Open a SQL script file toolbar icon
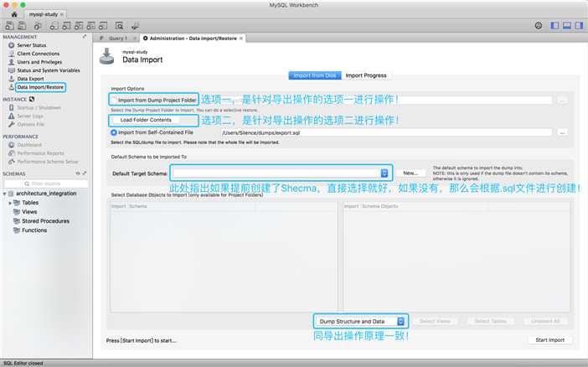This screenshot has height=367, width=588. point(22,25)
